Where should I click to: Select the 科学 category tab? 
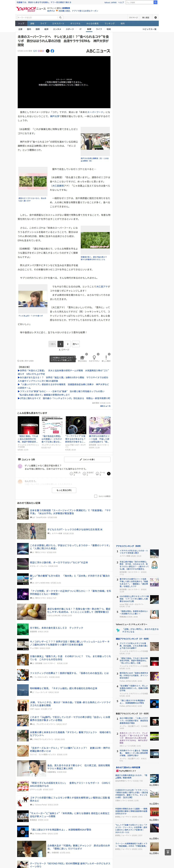89,29
